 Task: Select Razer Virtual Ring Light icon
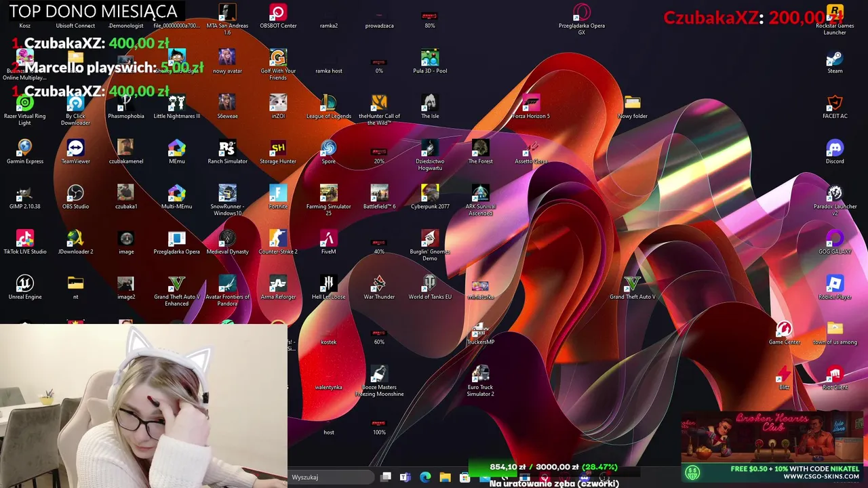pos(25,103)
